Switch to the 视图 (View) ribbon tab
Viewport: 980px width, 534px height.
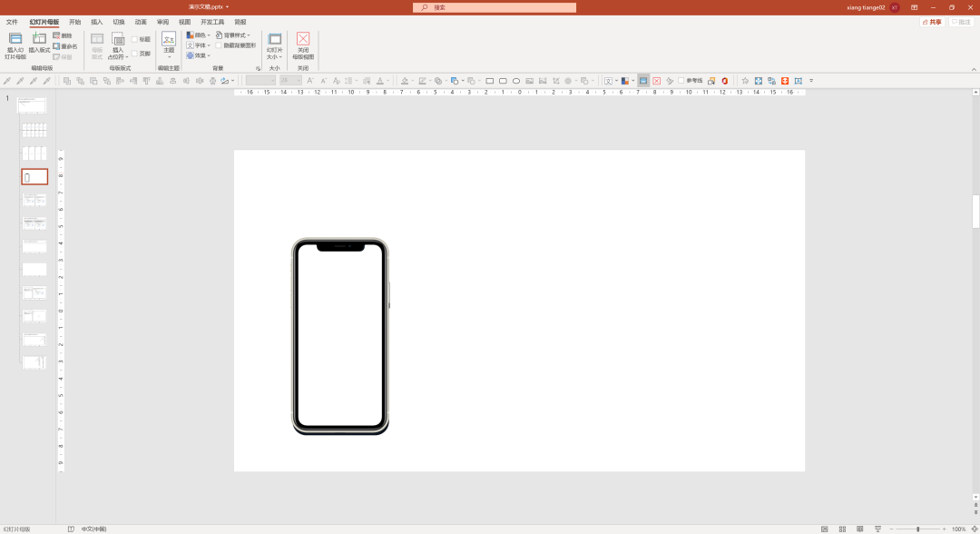pyautogui.click(x=184, y=22)
